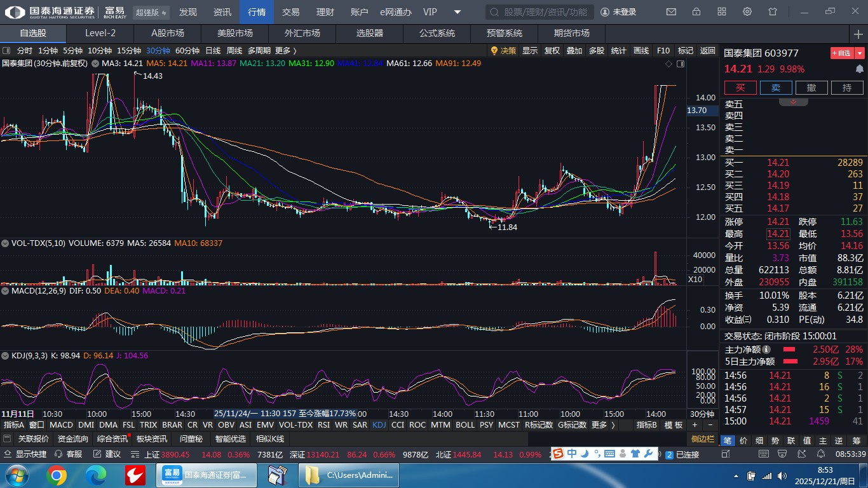Expand the 自选 dropdown arrow

coord(860,53)
